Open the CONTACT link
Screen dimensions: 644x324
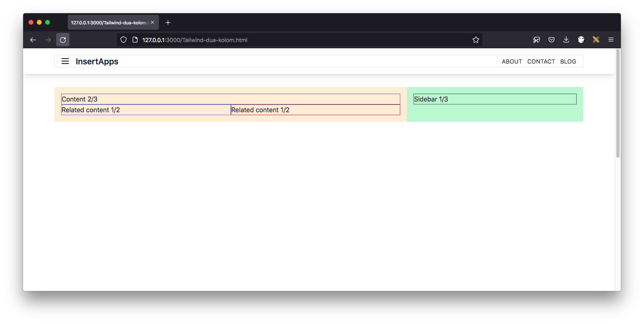(x=541, y=61)
